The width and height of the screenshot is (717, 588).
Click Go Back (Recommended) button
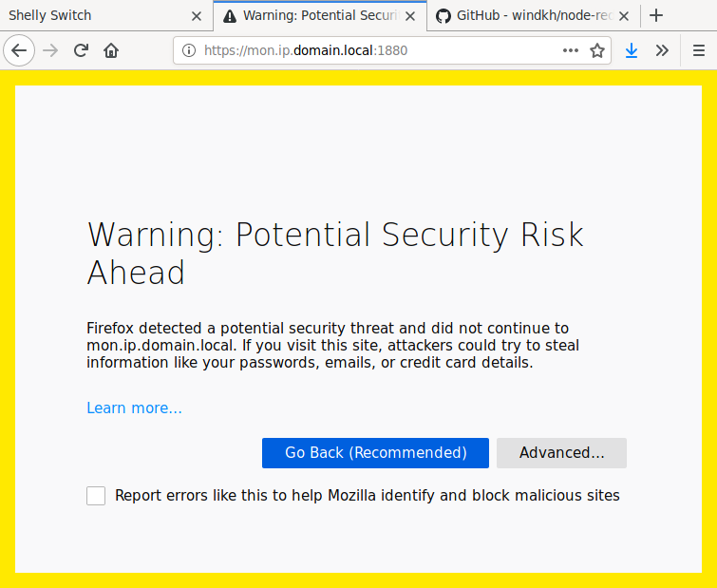pos(375,453)
